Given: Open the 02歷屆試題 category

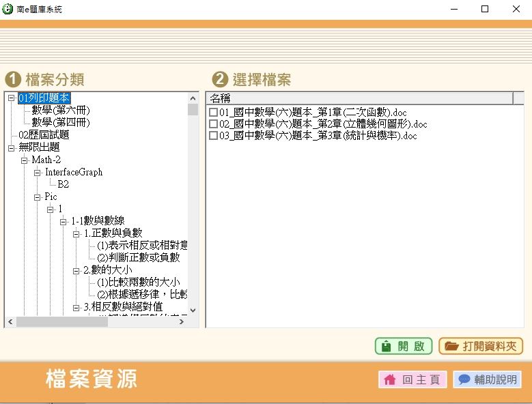Looking at the screenshot, I should pos(44,135).
